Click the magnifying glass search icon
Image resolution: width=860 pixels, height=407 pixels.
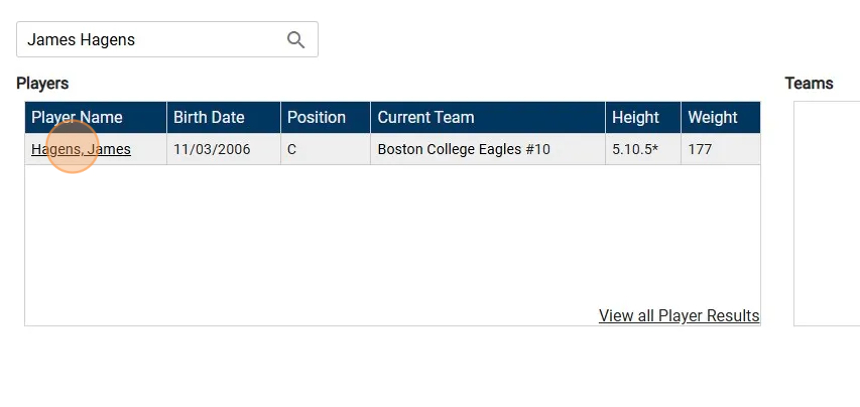click(296, 40)
